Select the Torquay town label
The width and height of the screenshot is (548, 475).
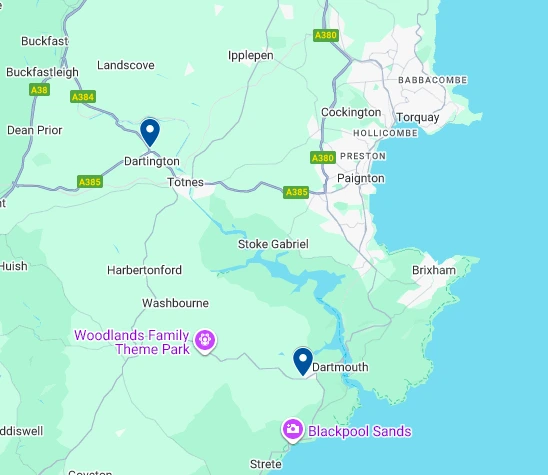point(418,117)
